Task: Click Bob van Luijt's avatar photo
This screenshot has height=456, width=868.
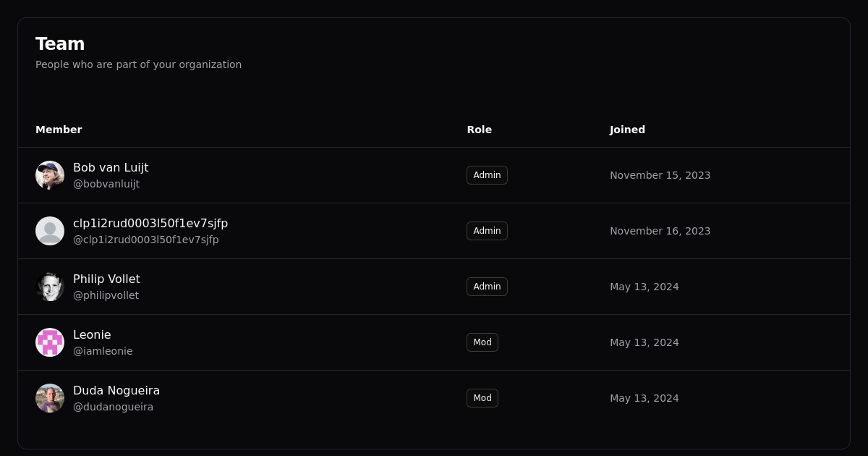Action: 50,175
